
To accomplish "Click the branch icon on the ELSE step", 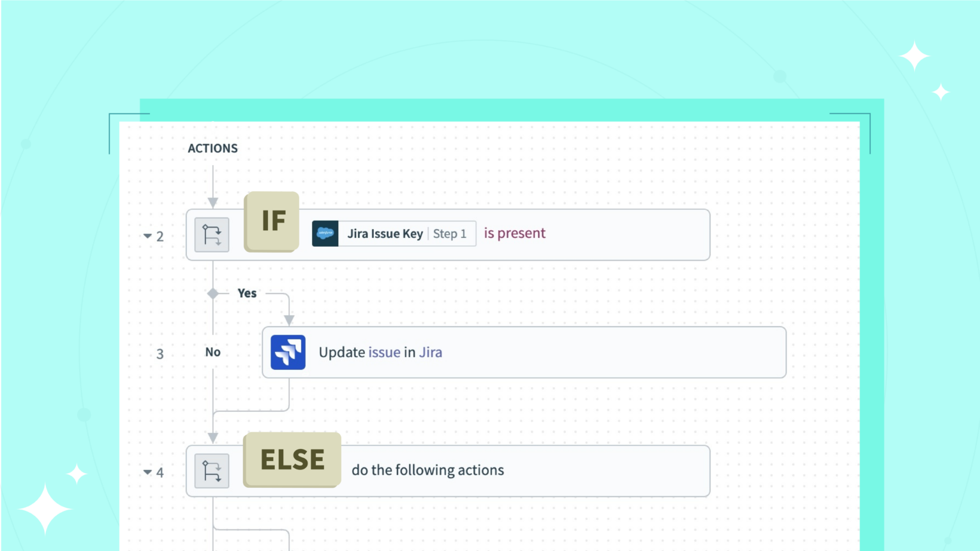I will click(211, 471).
